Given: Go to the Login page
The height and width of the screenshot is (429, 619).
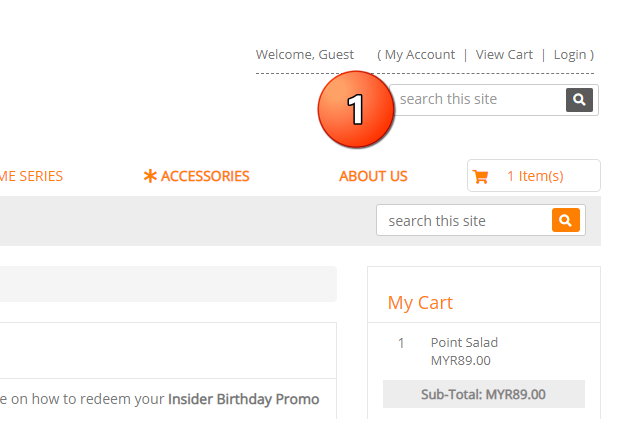Looking at the screenshot, I should (x=570, y=55).
